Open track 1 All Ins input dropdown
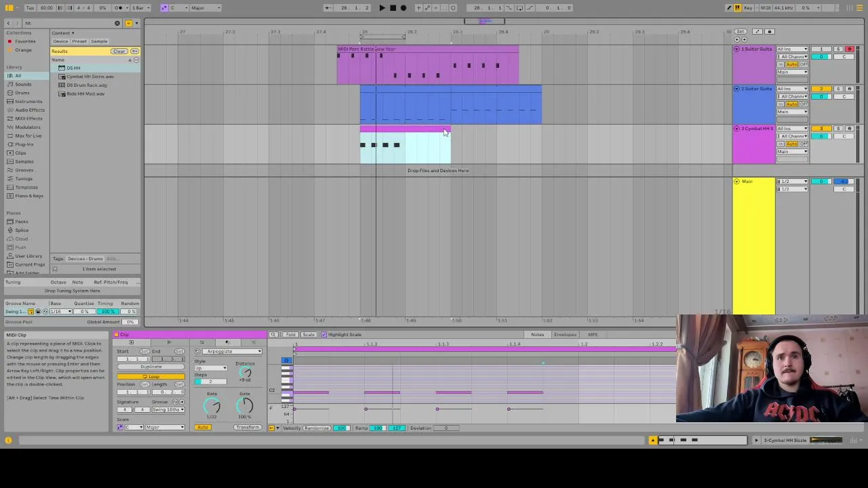Screen dimensions: 868x488 tap(792, 49)
